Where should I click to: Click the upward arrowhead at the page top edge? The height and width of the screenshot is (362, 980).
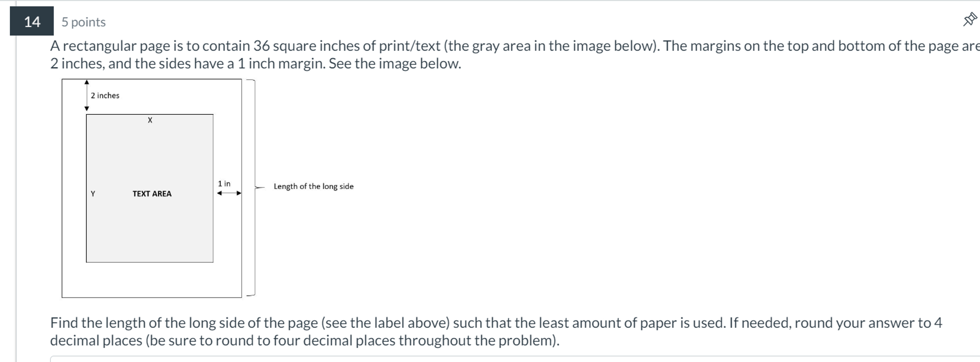pyautogui.click(x=87, y=81)
